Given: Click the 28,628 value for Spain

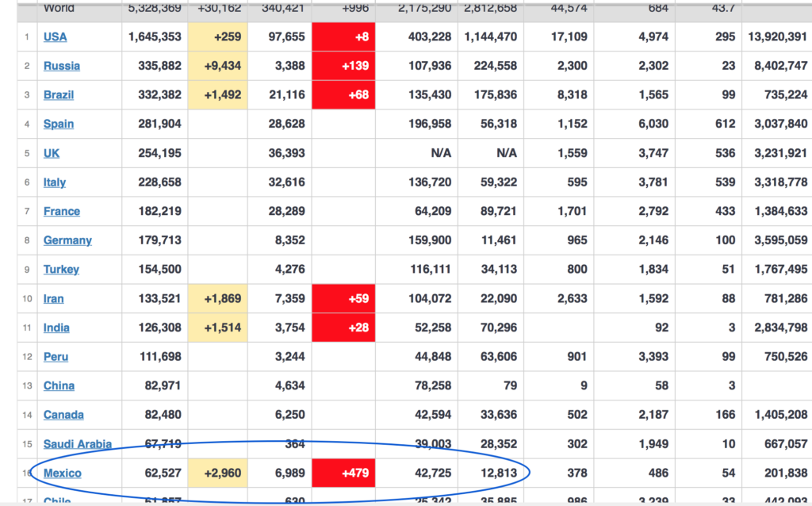Looking at the screenshot, I should [x=287, y=124].
